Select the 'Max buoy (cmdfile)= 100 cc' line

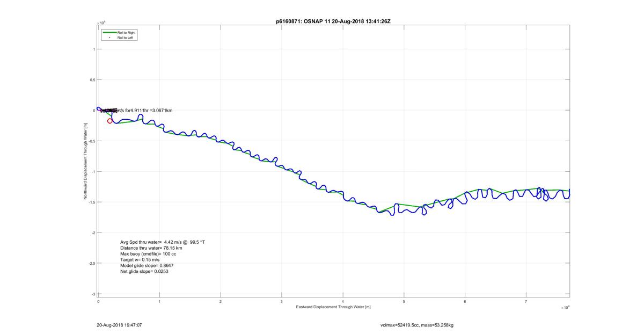click(148, 254)
